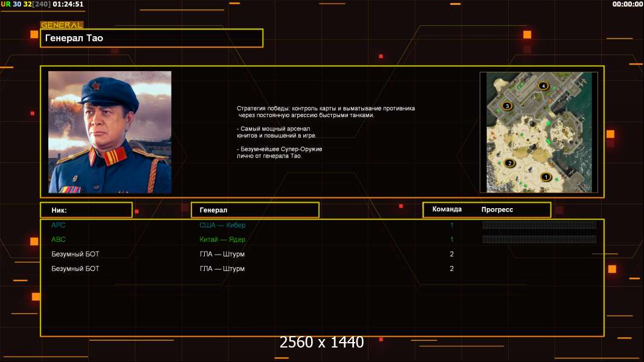Click team number of player ABC
Viewport: 644px width, 362px height.
[x=451, y=240]
